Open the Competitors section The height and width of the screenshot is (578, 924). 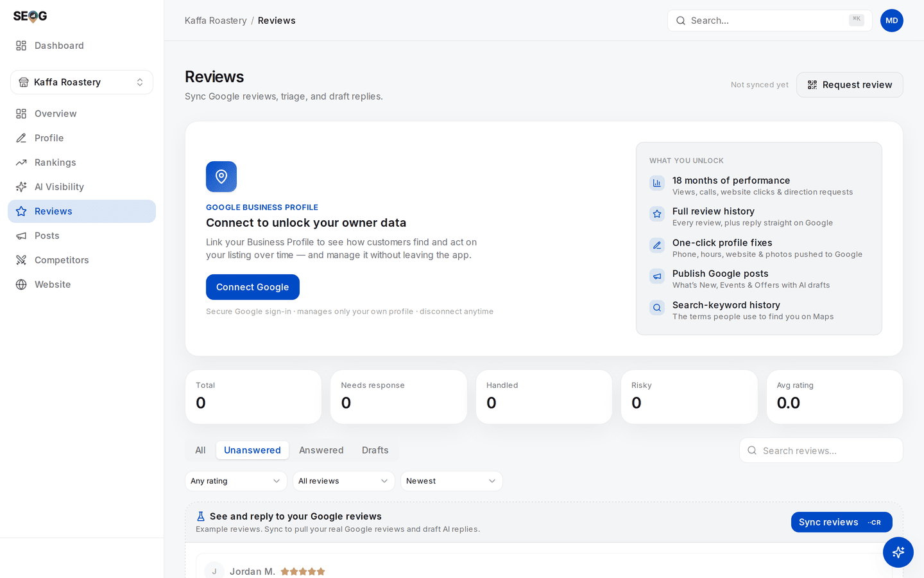(81, 260)
